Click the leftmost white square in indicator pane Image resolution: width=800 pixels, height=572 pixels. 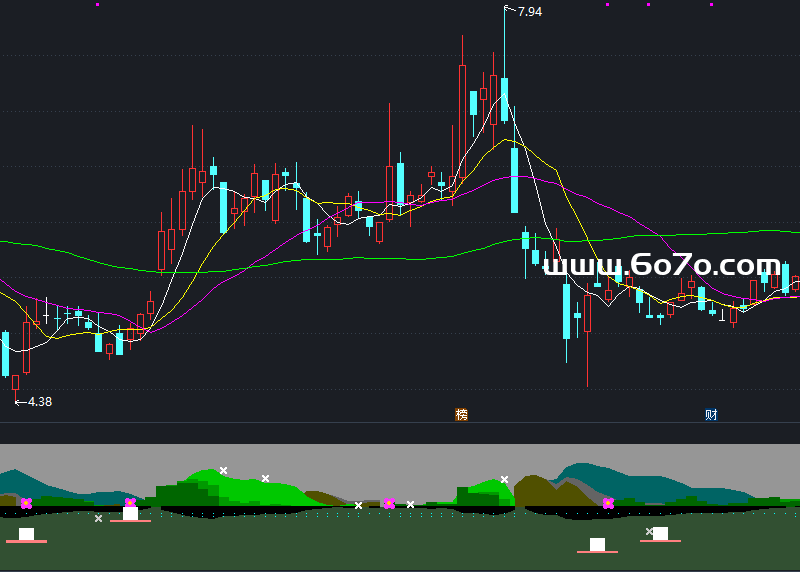(x=26, y=534)
